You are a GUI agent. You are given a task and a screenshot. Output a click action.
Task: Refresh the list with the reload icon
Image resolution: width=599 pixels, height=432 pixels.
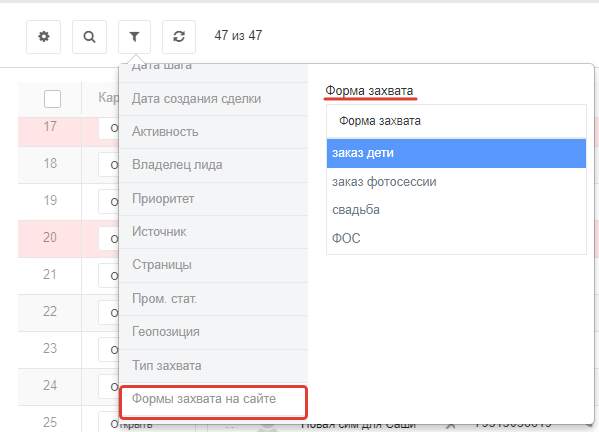pos(179,37)
